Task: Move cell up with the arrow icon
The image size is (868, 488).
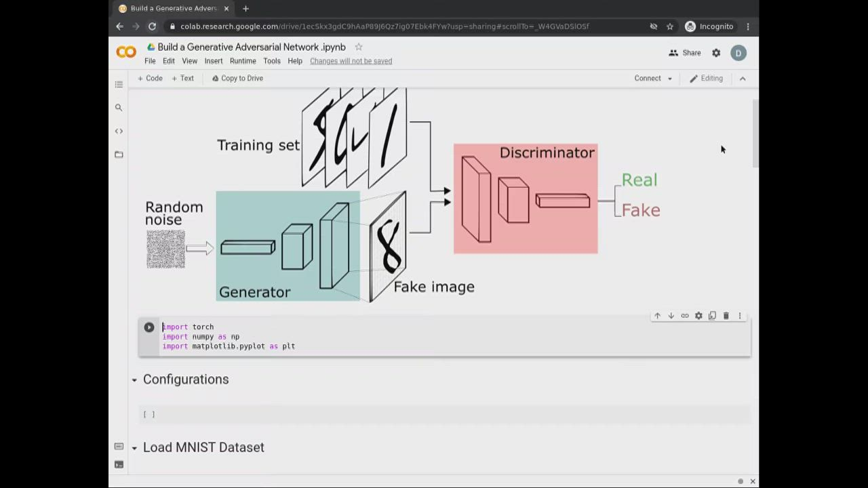Action: click(657, 316)
